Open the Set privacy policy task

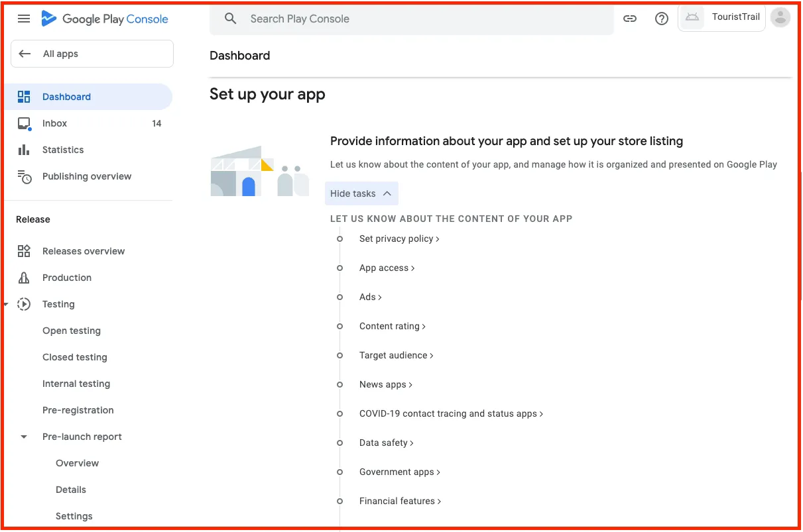point(399,239)
